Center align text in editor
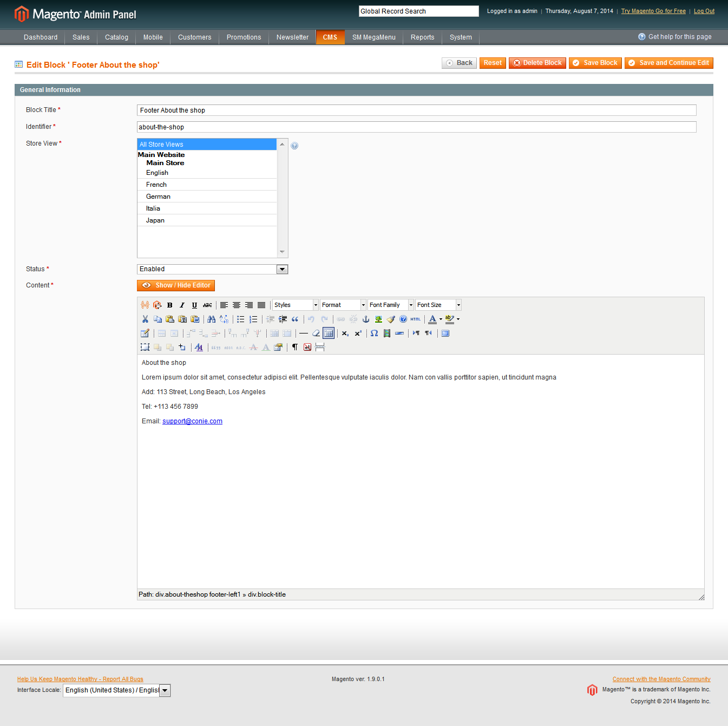 click(236, 305)
